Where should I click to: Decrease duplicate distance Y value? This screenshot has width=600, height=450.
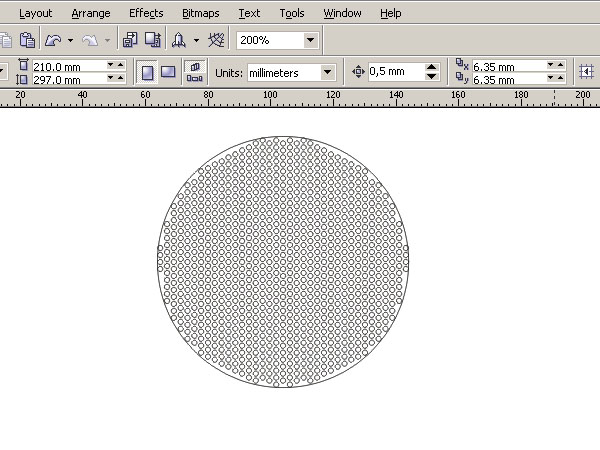tap(551, 78)
